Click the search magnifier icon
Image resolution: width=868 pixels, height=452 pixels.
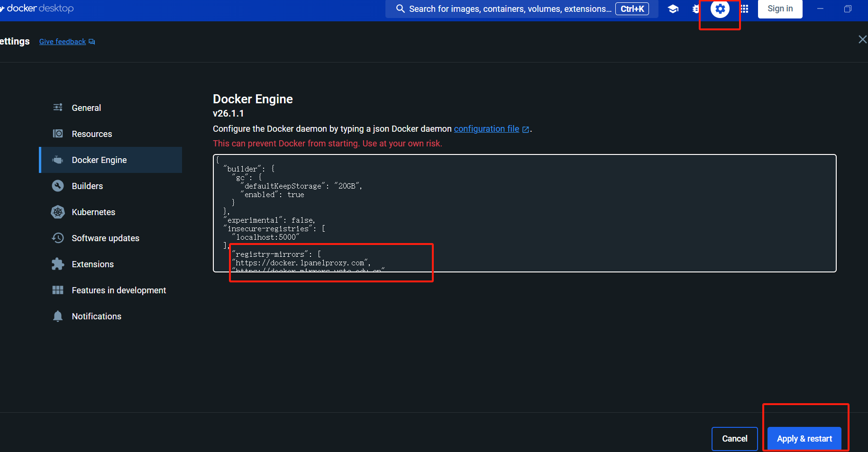point(401,9)
